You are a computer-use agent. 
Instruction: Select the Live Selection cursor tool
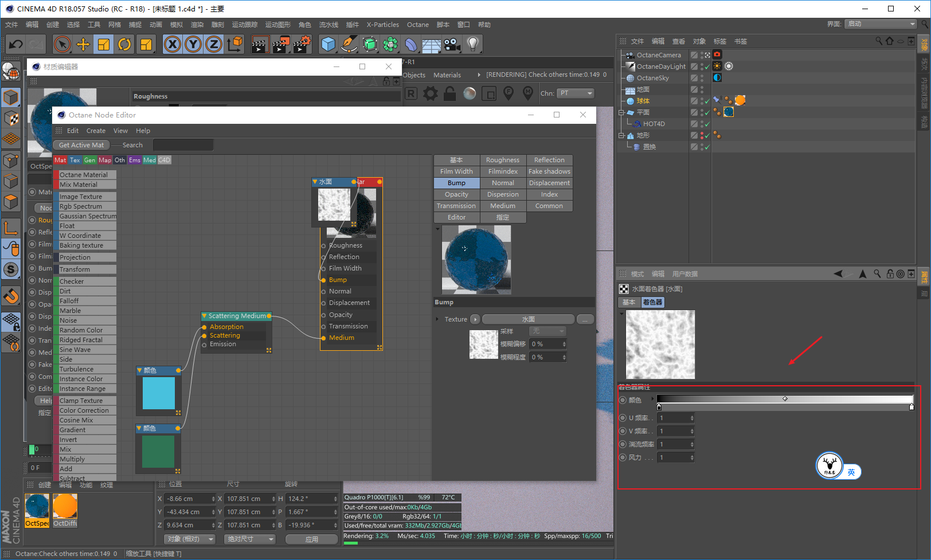(62, 44)
